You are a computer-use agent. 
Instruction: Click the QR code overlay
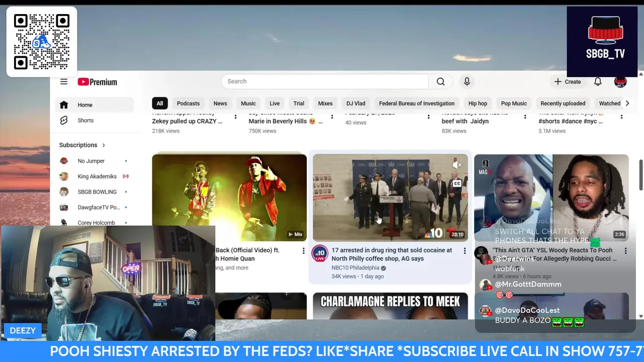[42, 42]
